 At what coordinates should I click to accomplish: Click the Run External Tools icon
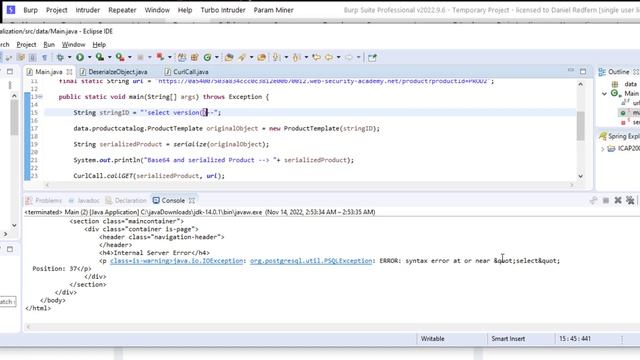(x=120, y=58)
